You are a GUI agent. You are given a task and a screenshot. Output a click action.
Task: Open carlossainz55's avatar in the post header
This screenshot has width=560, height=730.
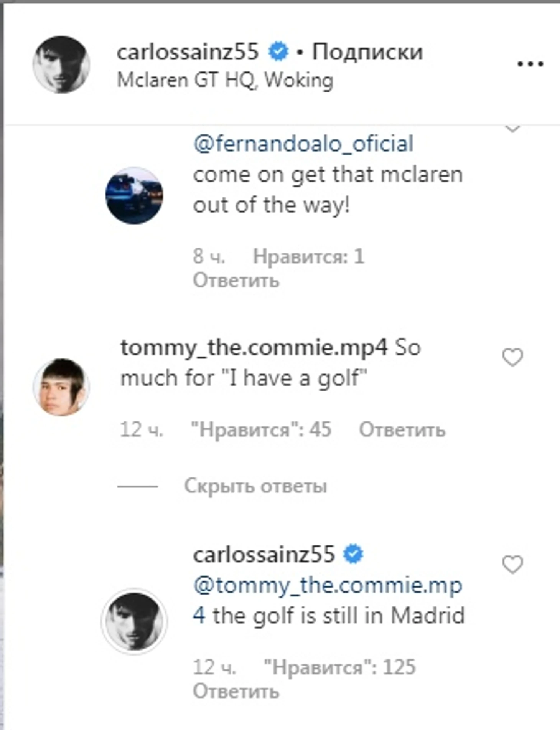coord(61,64)
